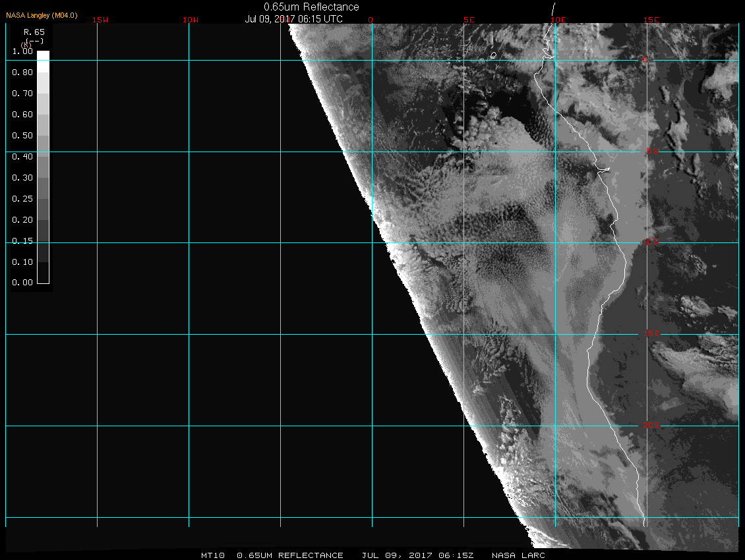Click the '0.50' color bar value

(22, 135)
